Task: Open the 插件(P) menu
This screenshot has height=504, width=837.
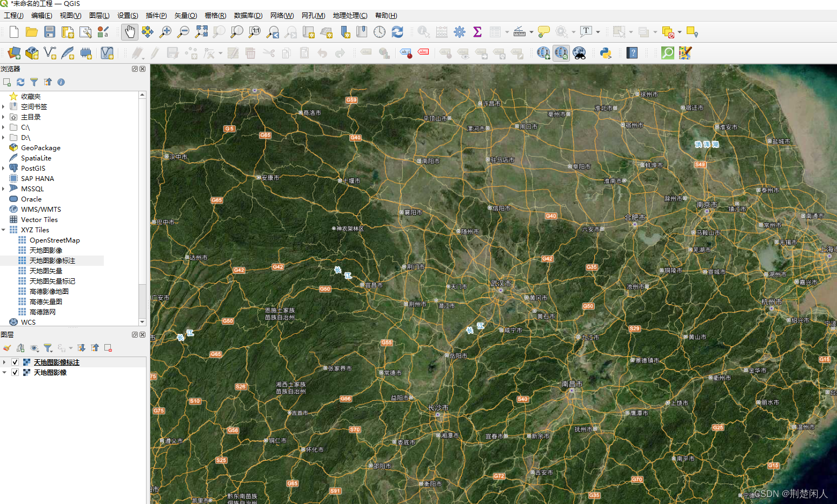Action: (x=156, y=16)
